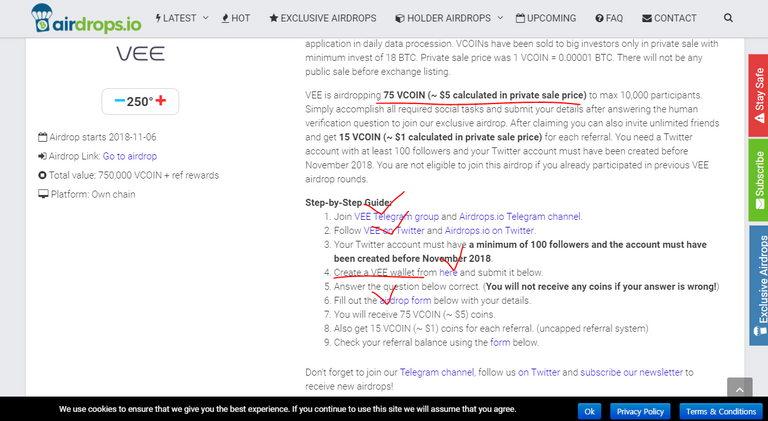Open the VEE on Twitter link
The image size is (768, 421).
coord(394,231)
